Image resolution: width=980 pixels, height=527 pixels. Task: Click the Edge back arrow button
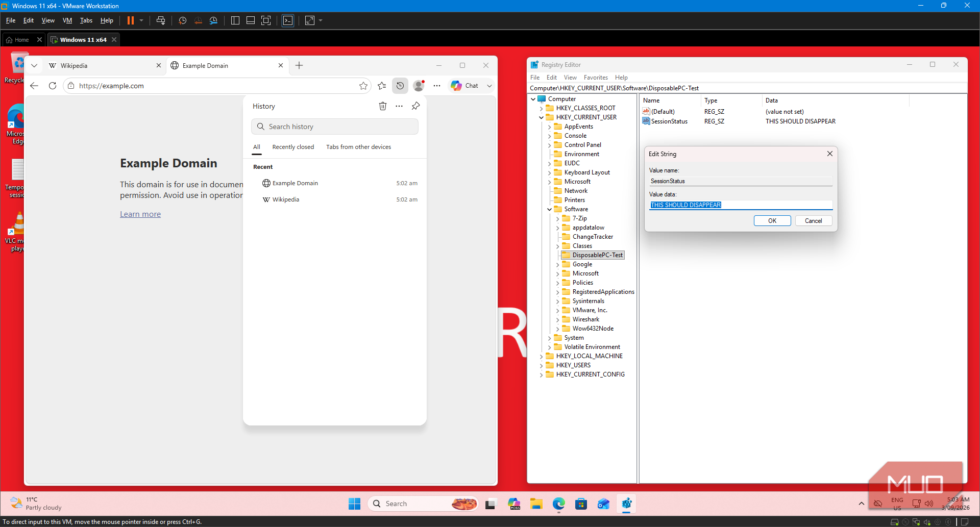click(34, 86)
